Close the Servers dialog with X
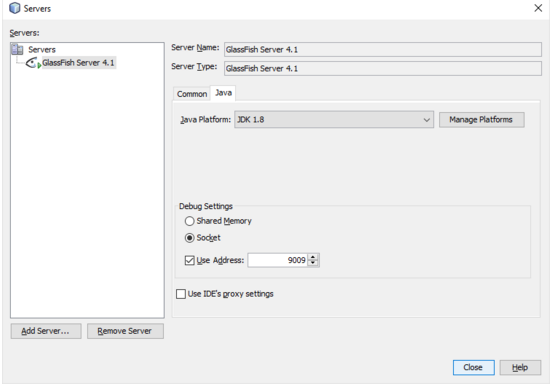The height and width of the screenshot is (389, 552). [x=538, y=8]
